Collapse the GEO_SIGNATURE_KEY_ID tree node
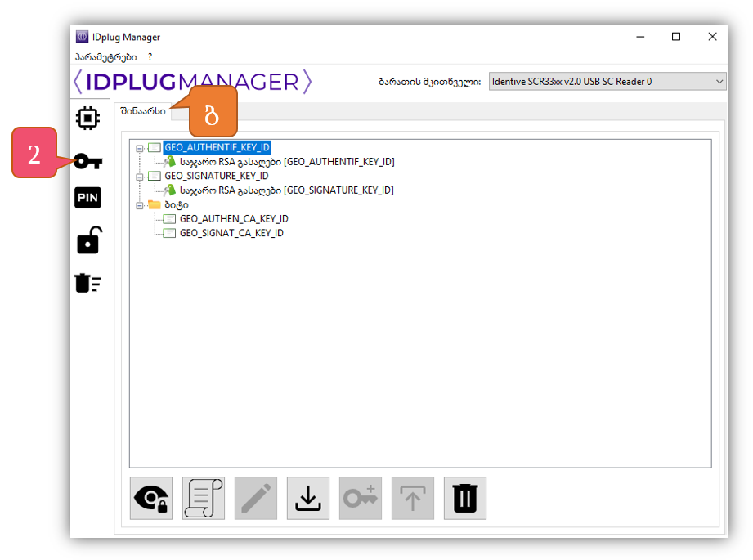The image size is (753, 560). coord(140,176)
